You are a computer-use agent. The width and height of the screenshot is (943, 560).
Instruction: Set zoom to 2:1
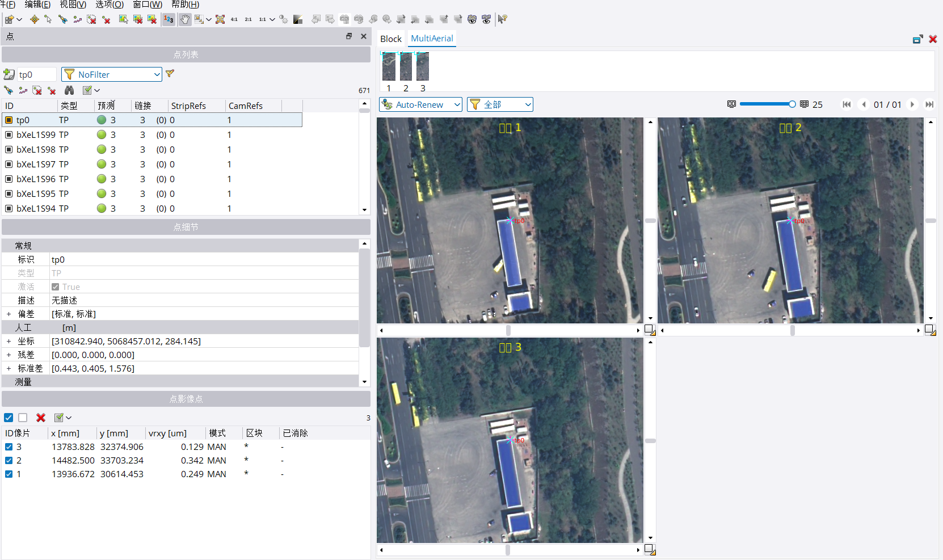tap(249, 19)
